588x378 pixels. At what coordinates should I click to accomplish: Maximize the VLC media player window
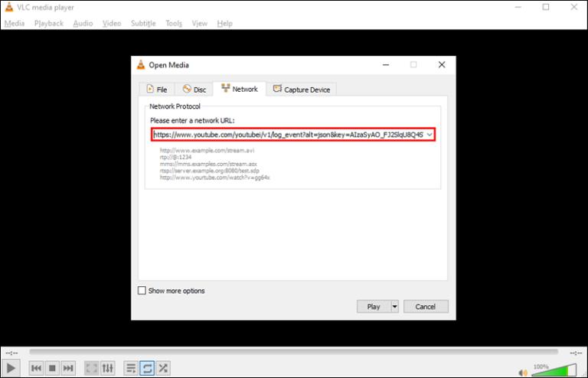point(546,7)
